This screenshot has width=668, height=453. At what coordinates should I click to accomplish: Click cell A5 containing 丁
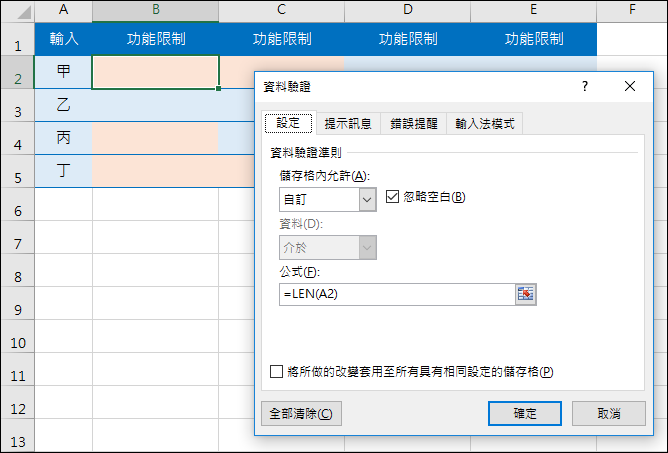point(63,171)
